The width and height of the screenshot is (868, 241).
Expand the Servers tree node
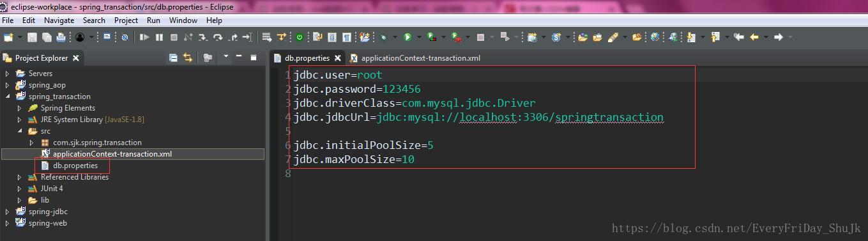tap(8, 74)
